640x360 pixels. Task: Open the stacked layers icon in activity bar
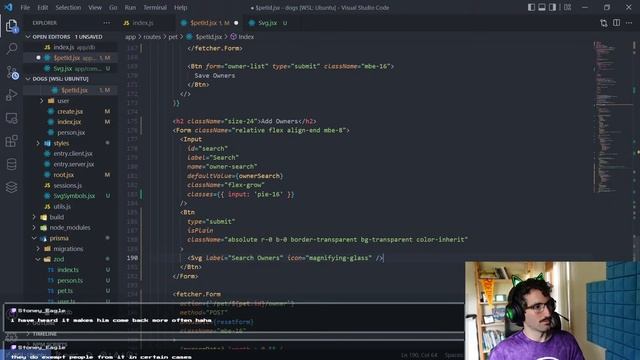pos(11,187)
